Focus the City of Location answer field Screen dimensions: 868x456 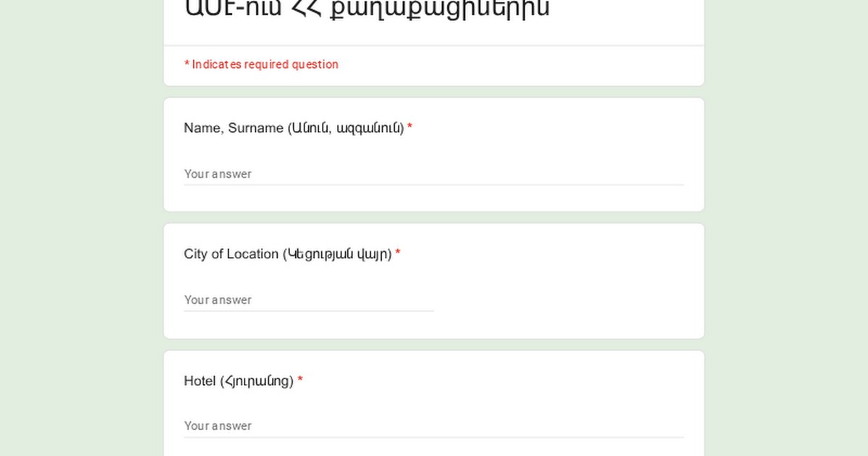[308, 300]
